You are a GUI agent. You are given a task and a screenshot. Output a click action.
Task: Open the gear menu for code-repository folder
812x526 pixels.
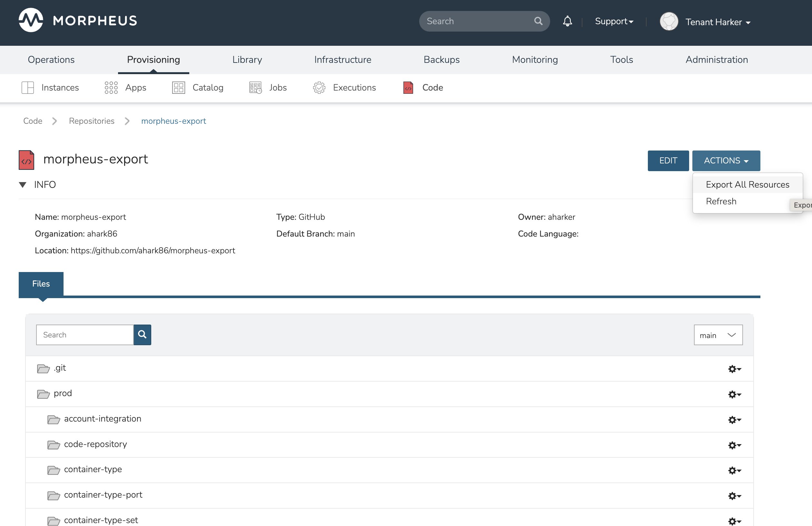(x=734, y=445)
